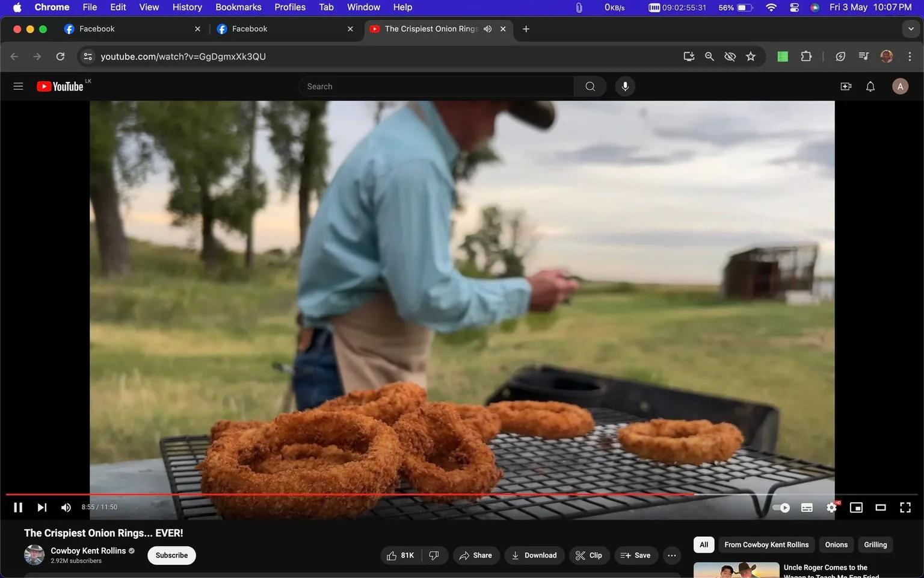Open the YouTube notifications bell

pos(870,86)
